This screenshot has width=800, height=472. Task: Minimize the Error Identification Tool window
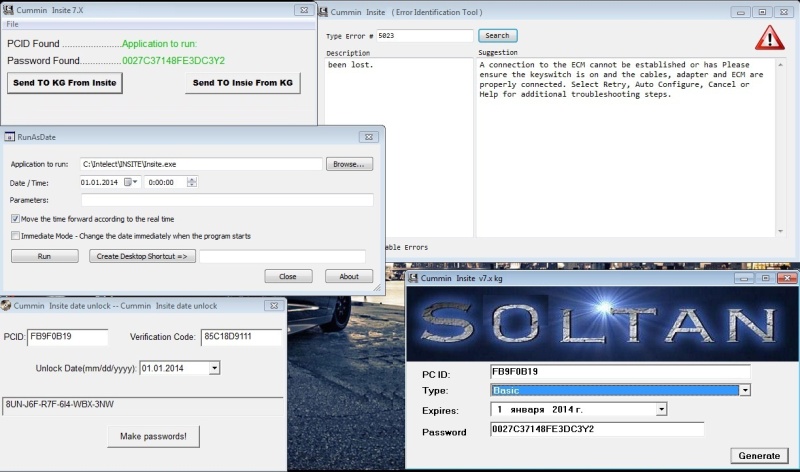[x=740, y=12]
